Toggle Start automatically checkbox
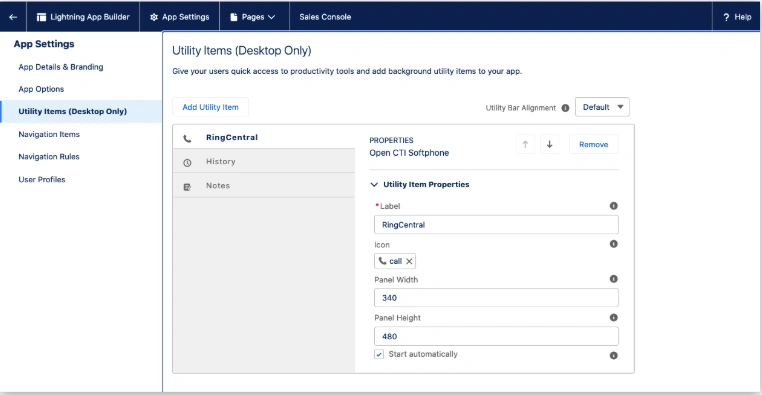 pos(379,354)
